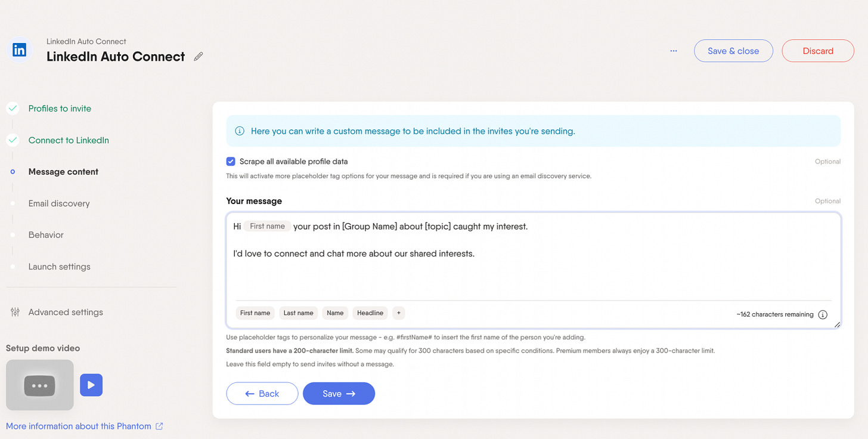Click the green checkmark for Connect to LinkedIn
This screenshot has width=868, height=439.
click(x=13, y=140)
